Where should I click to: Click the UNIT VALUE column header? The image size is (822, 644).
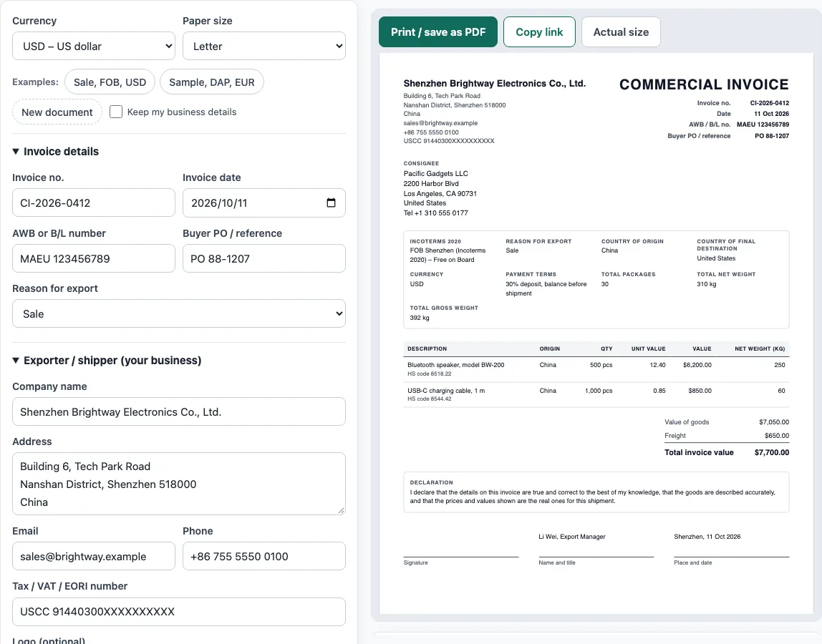tap(649, 348)
